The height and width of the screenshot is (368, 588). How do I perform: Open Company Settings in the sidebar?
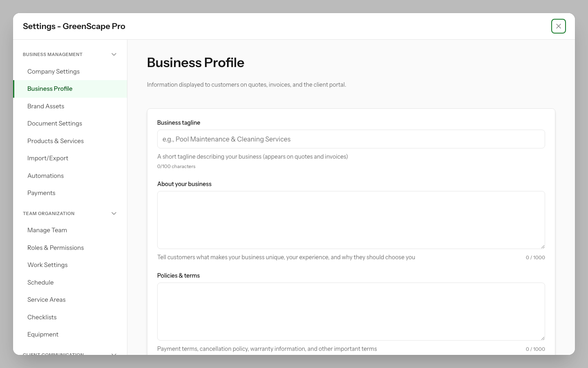point(53,72)
